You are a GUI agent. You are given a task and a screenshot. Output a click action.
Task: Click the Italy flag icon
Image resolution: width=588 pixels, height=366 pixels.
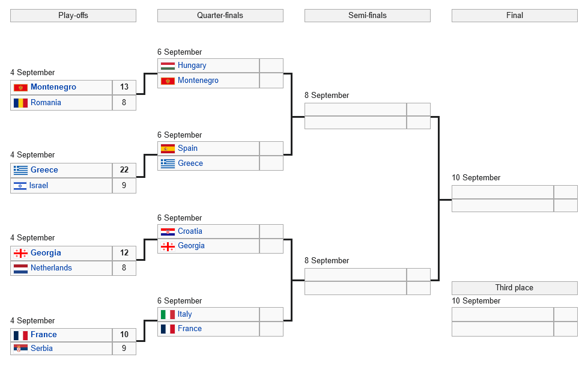(168, 314)
